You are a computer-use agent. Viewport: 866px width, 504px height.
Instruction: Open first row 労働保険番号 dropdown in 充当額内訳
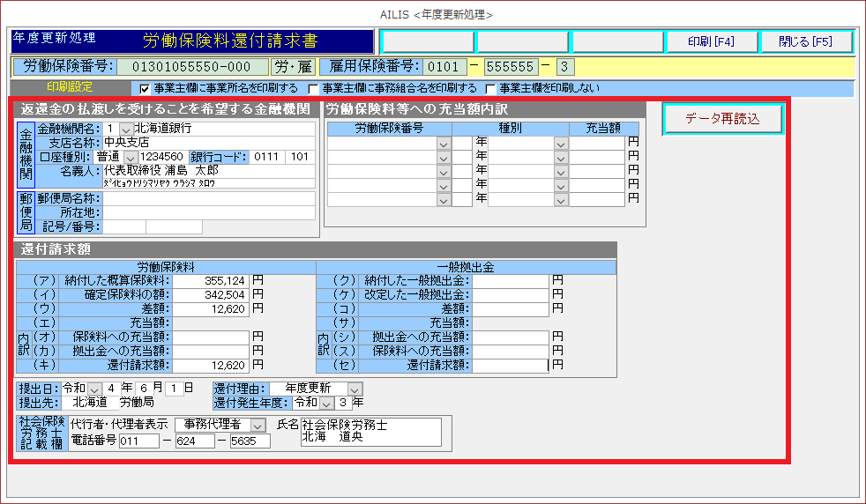coord(444,144)
